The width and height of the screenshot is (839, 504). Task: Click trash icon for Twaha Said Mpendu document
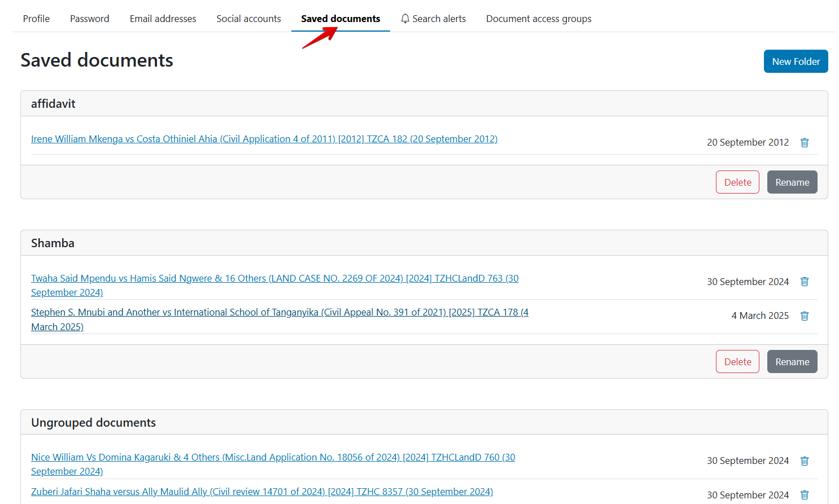click(805, 282)
